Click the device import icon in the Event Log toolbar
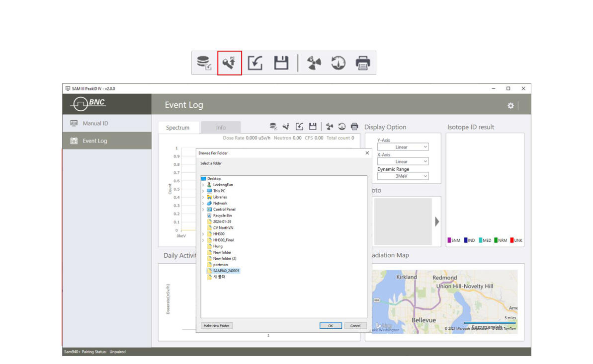The image size is (593, 364). pyautogui.click(x=286, y=127)
